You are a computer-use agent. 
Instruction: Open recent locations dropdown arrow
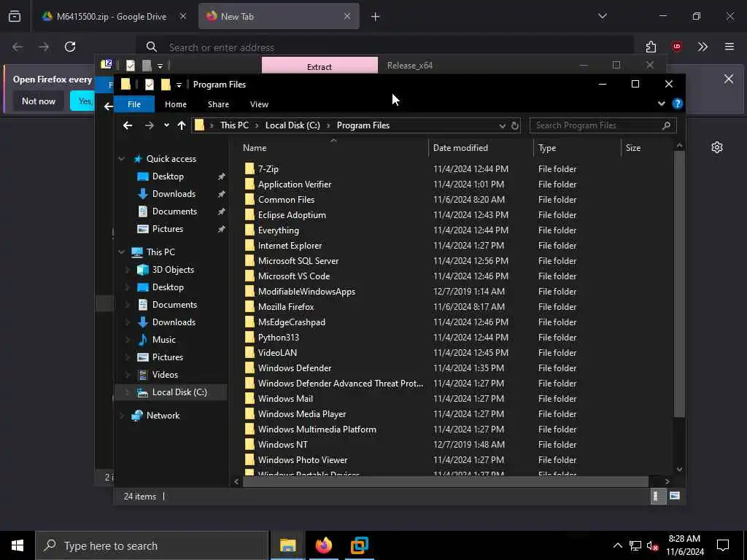pos(166,125)
